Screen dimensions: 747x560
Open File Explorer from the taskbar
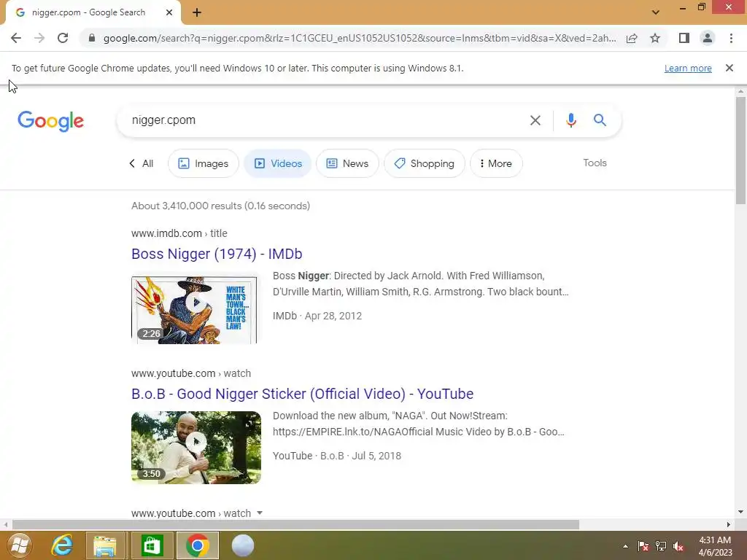(105, 545)
